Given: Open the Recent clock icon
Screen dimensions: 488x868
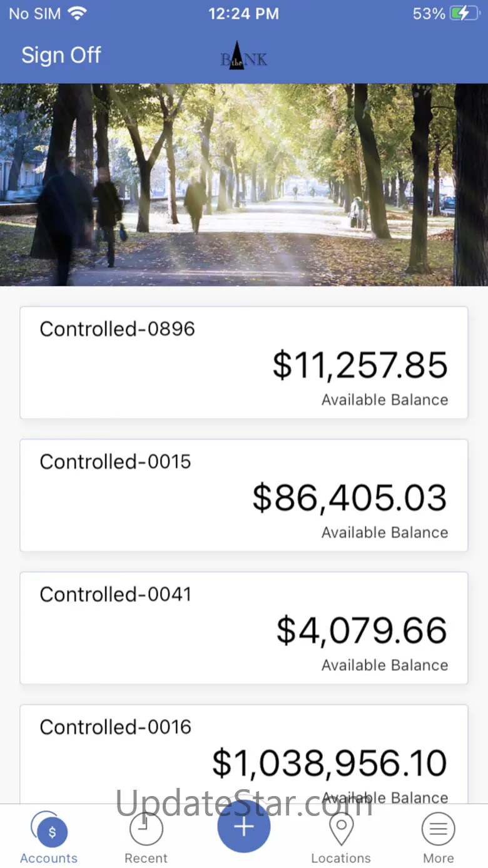Looking at the screenshot, I should pyautogui.click(x=146, y=829).
